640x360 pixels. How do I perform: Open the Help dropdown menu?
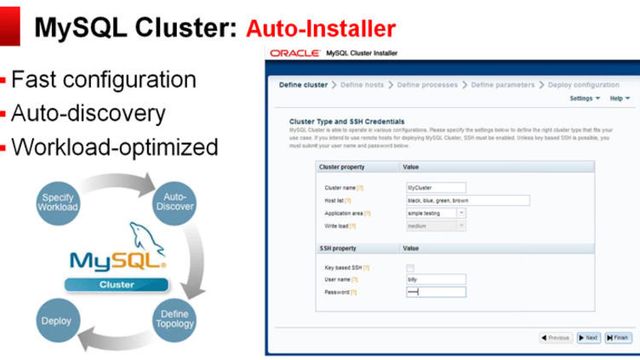pyautogui.click(x=620, y=98)
